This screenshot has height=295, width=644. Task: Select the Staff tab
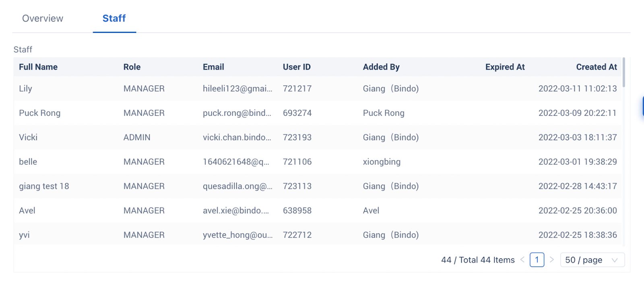(x=114, y=18)
